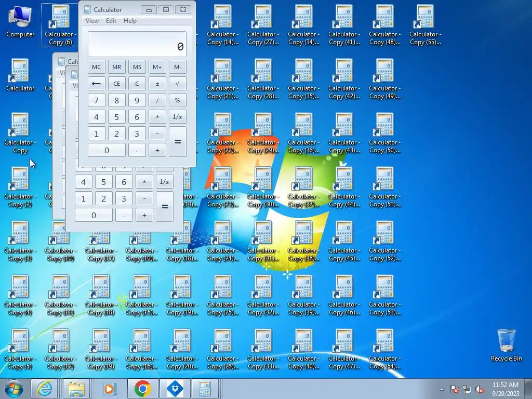532x399 pixels.
Task: Select the Calculator - Copy (34) shortcut
Action: click(x=303, y=25)
